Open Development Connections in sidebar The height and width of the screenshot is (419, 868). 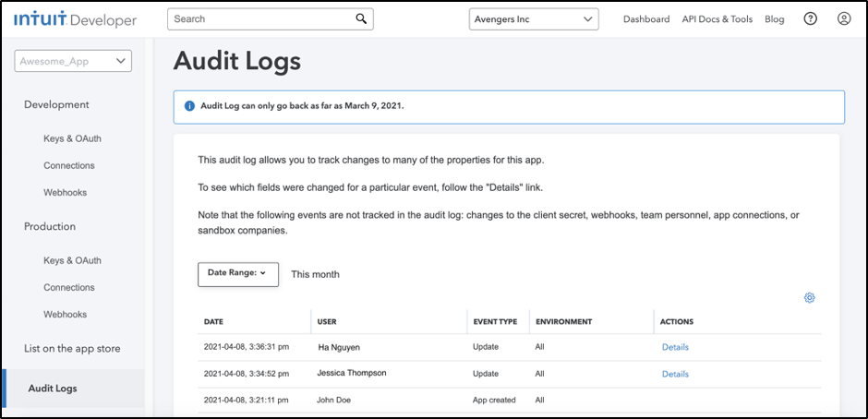click(x=69, y=165)
